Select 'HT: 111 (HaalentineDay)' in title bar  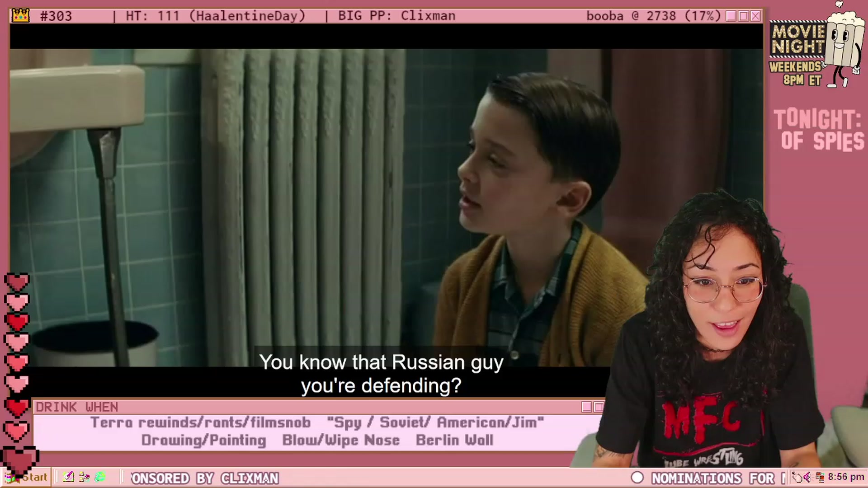(x=216, y=16)
